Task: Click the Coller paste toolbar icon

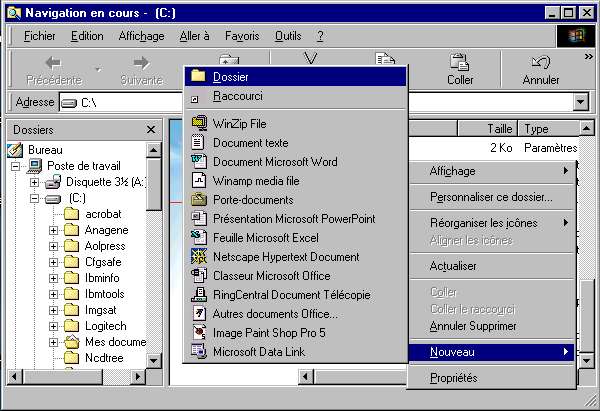Action: (460, 62)
